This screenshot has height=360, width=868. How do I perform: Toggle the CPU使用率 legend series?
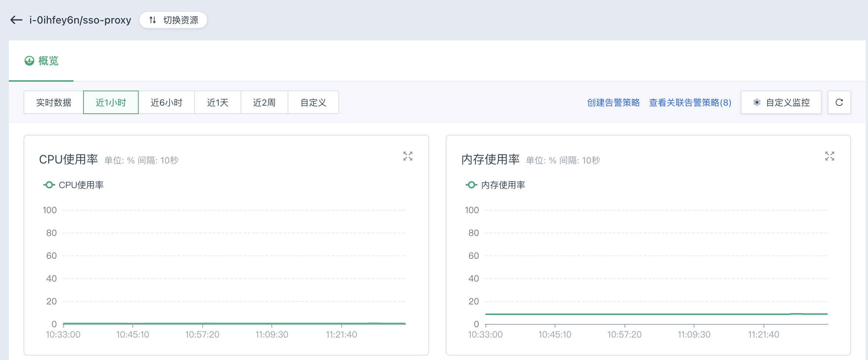pos(74,185)
